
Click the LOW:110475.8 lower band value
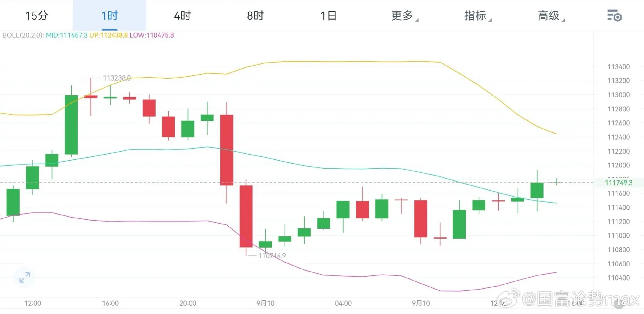pos(152,35)
